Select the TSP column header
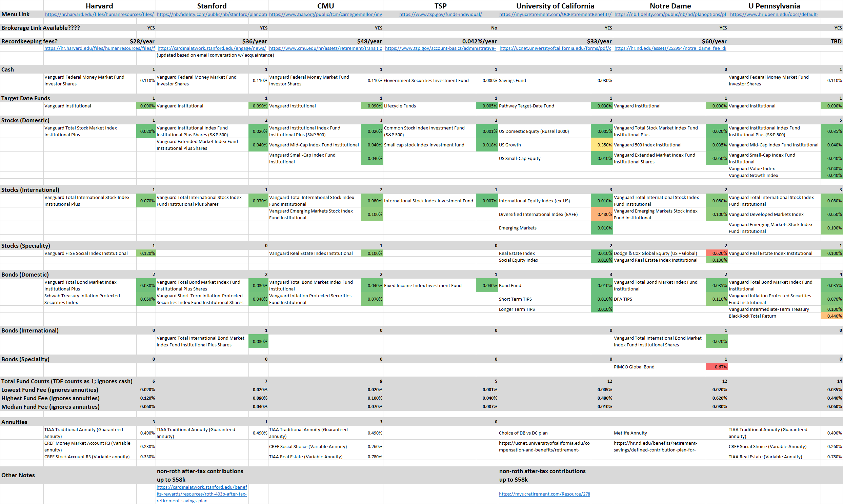This screenshot has width=843, height=504. click(x=441, y=6)
